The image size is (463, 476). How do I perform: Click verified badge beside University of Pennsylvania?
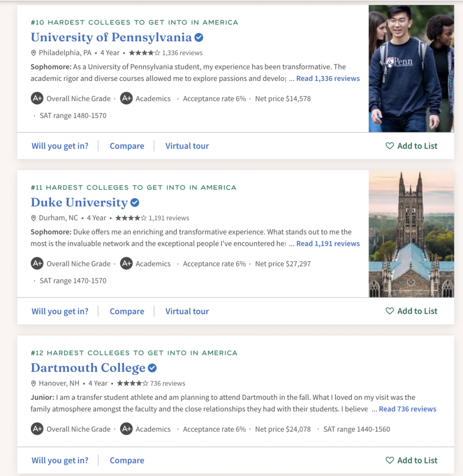click(x=198, y=38)
